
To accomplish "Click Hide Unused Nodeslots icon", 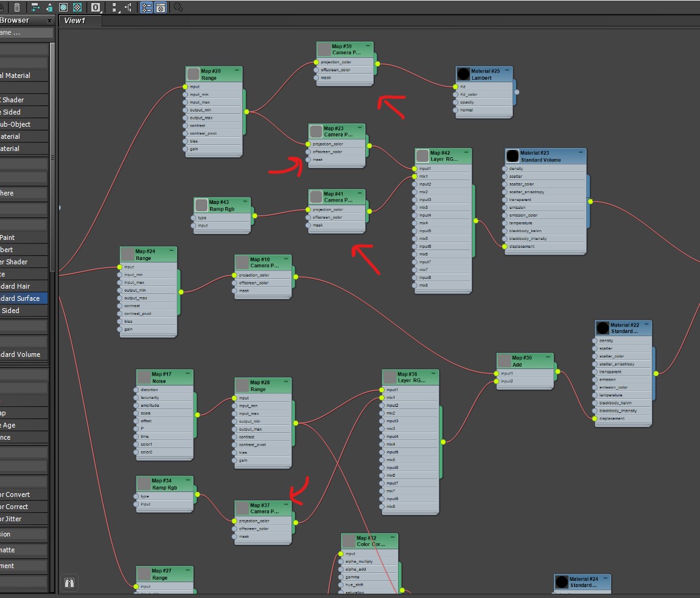I will [49, 7].
